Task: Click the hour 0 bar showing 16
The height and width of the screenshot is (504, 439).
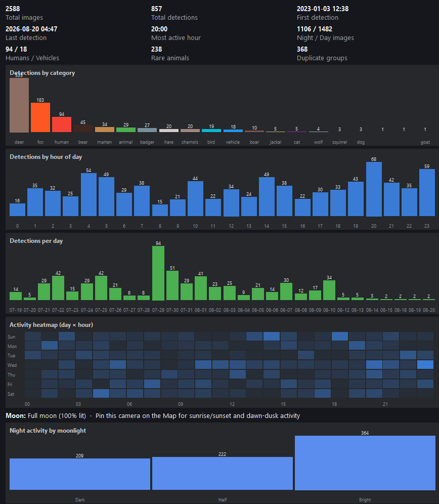Action: [x=17, y=209]
